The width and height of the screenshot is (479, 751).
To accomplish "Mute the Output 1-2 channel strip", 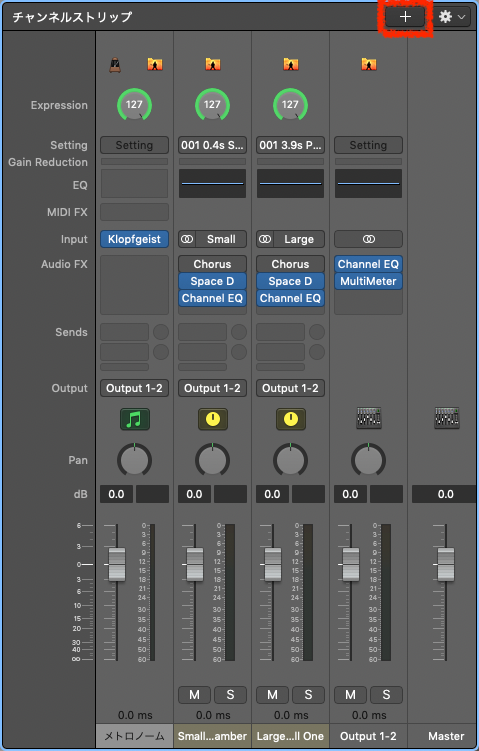I will tap(351, 695).
